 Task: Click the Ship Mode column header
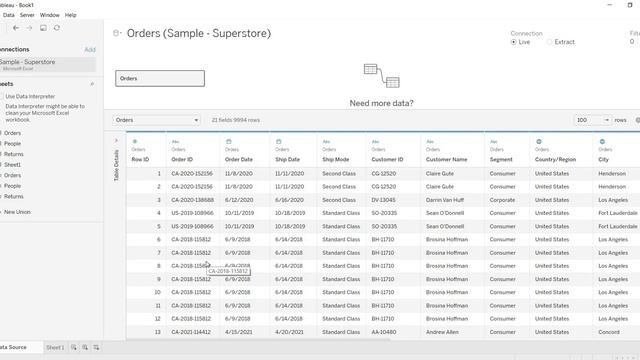336,160
